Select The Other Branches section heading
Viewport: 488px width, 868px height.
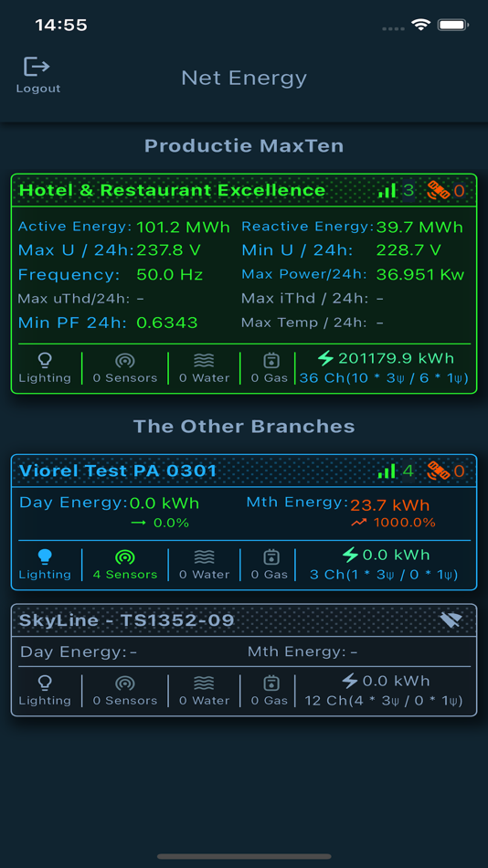pyautogui.click(x=244, y=427)
